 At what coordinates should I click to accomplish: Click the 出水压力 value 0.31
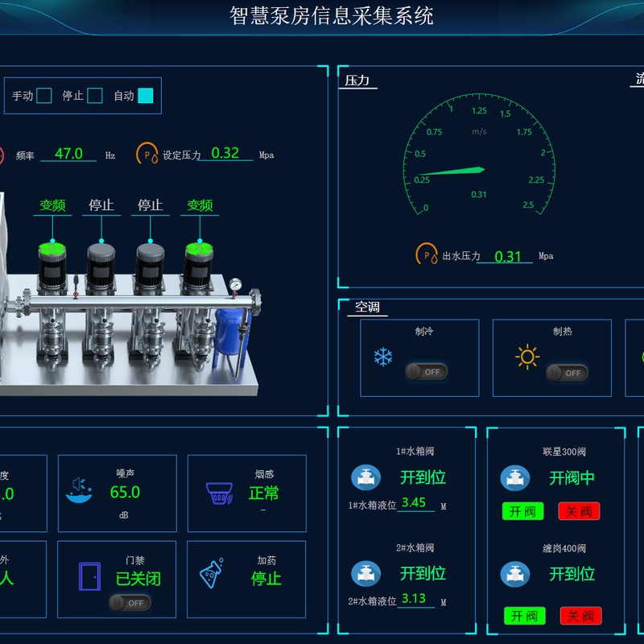pos(508,257)
